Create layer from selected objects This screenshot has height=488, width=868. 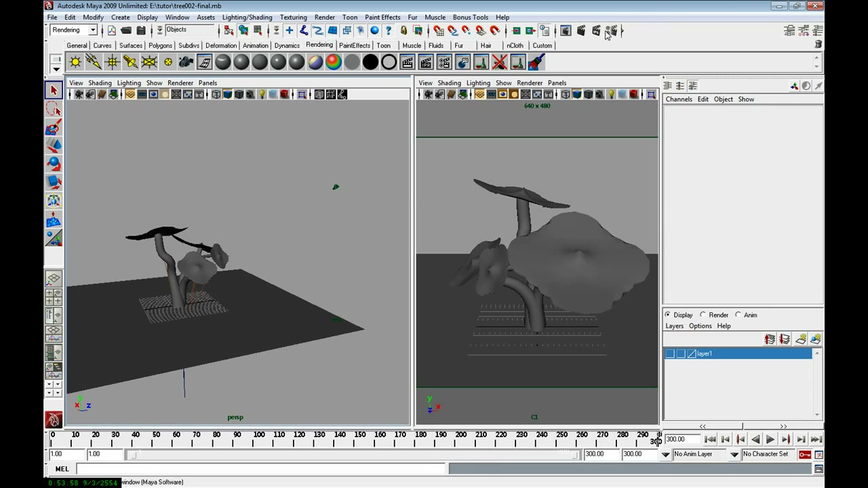(x=816, y=339)
